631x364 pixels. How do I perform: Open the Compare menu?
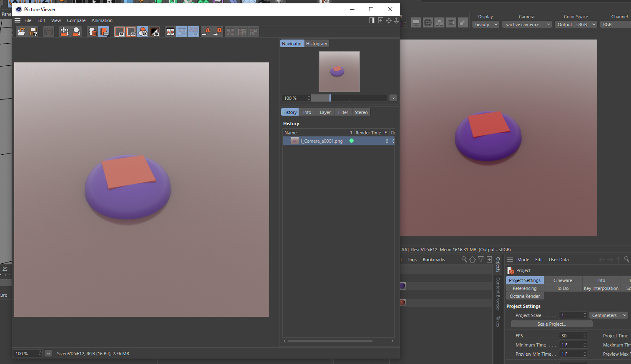click(76, 20)
